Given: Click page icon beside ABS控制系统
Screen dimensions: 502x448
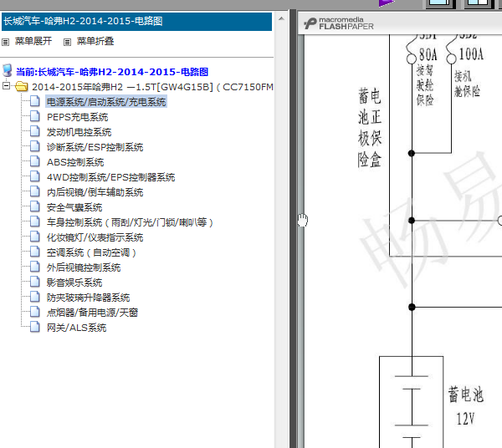Looking at the screenshot, I should tap(34, 161).
